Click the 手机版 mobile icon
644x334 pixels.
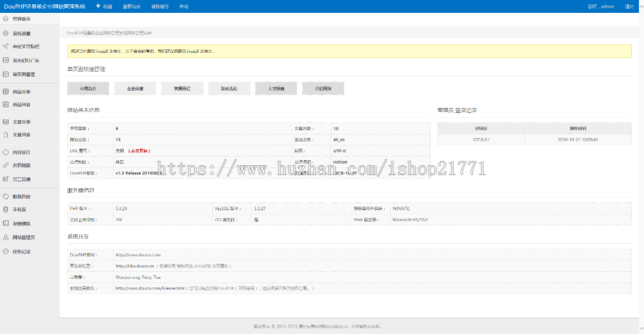[6, 210]
